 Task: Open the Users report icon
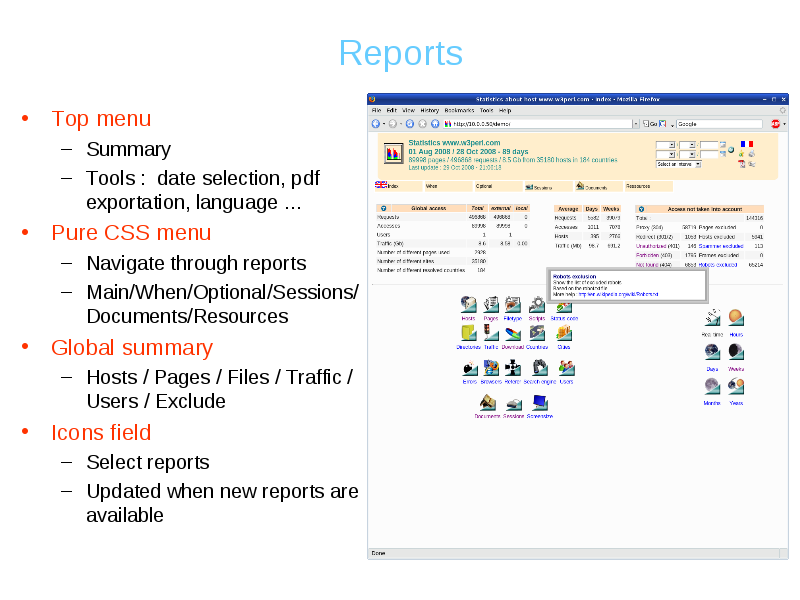566,368
